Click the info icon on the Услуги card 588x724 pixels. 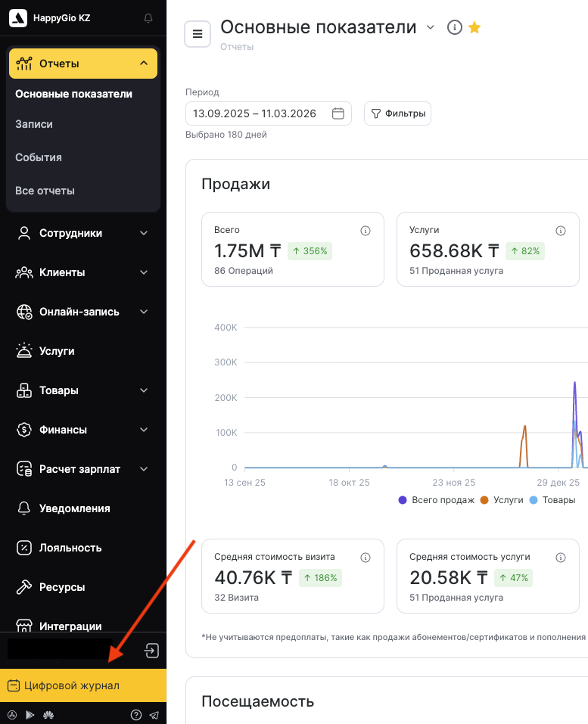coord(561,231)
